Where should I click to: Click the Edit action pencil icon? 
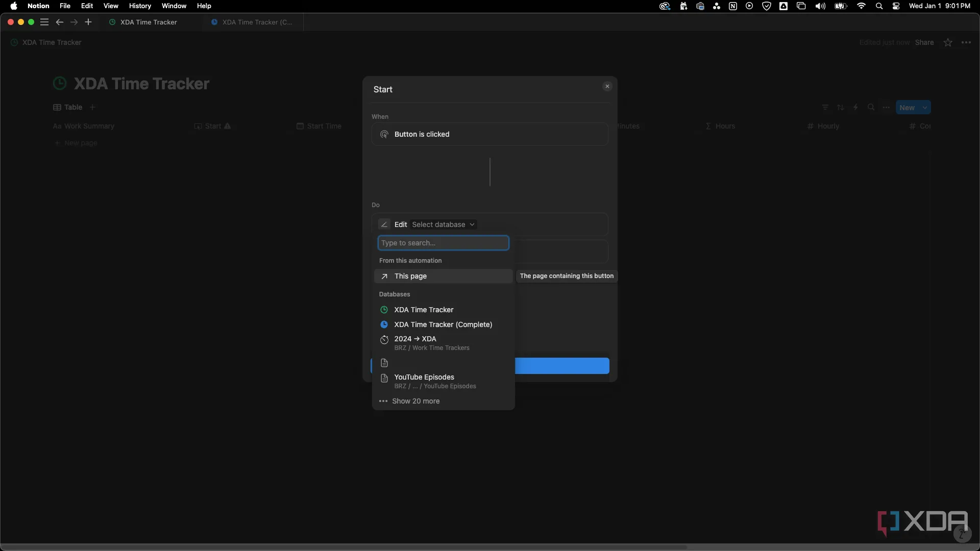[384, 224]
